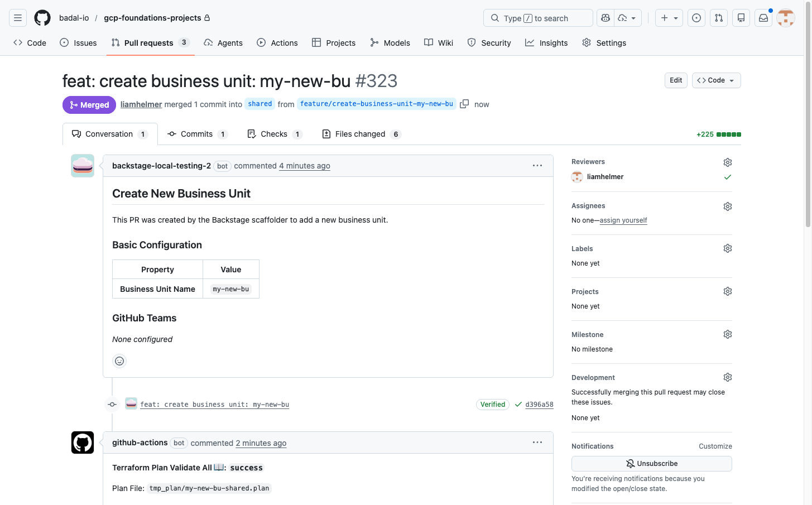Edit Projects via gear icon
The image size is (812, 505).
tap(728, 291)
